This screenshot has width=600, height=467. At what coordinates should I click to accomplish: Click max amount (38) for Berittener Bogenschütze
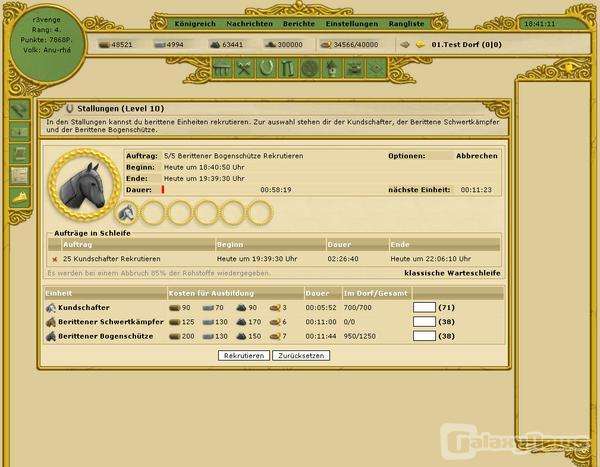[x=447, y=336]
